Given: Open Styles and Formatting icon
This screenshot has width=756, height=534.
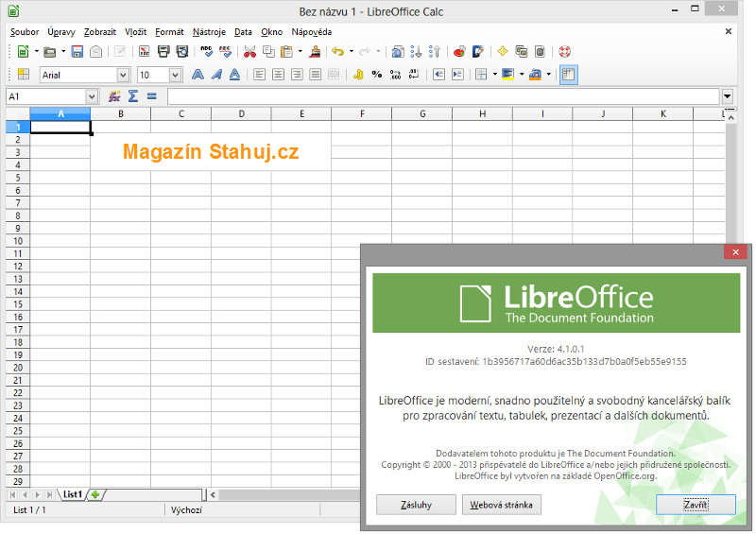Looking at the screenshot, I should click(x=23, y=75).
